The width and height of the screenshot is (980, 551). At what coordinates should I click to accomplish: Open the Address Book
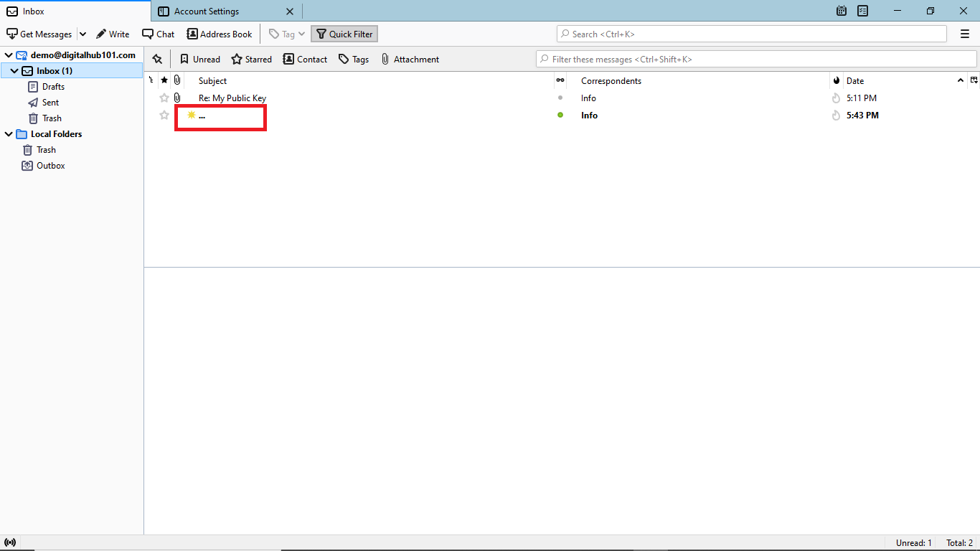(x=220, y=34)
